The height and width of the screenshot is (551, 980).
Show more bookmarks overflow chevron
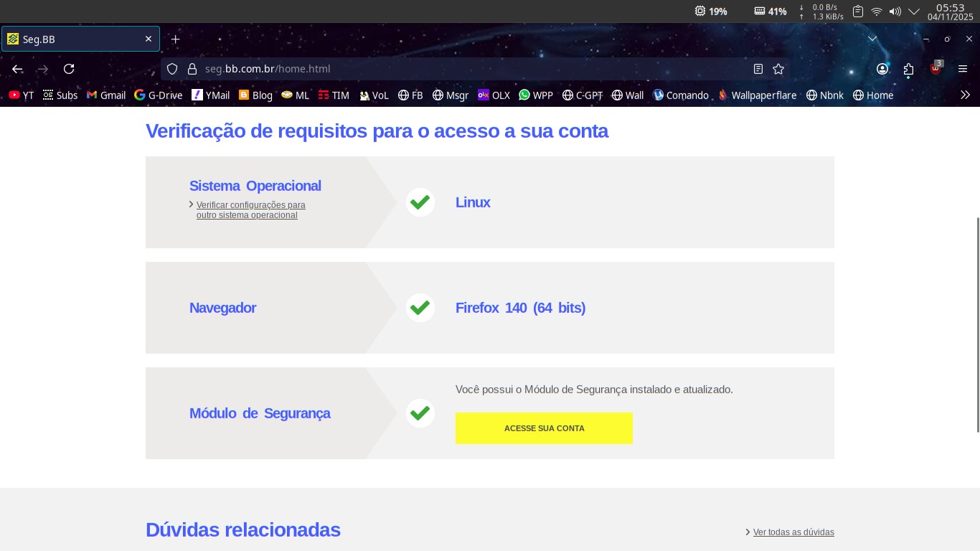(965, 95)
